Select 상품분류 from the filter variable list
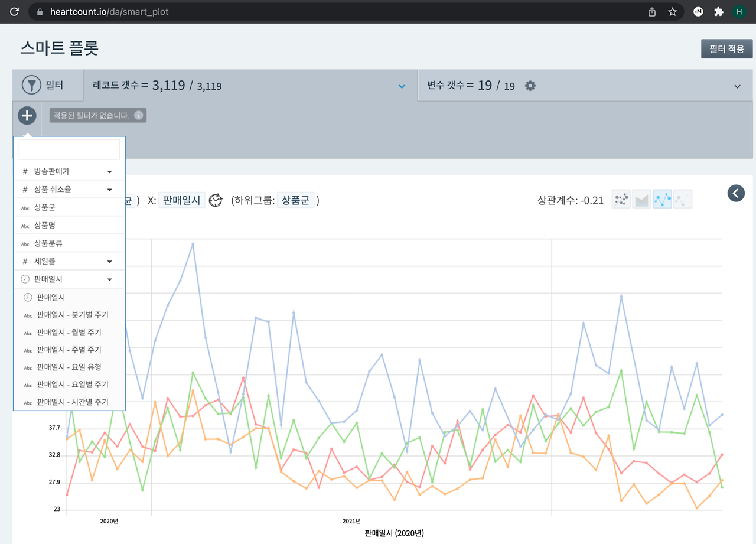756x544 pixels. pyautogui.click(x=69, y=243)
